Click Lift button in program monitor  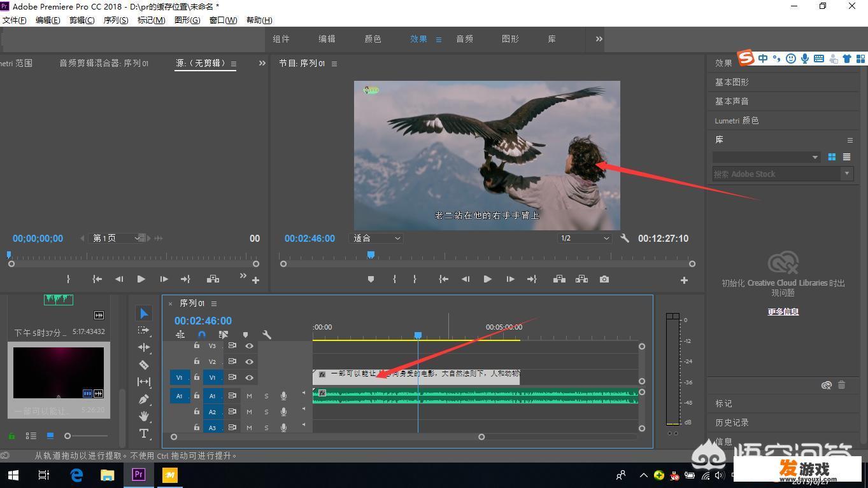[x=559, y=279]
